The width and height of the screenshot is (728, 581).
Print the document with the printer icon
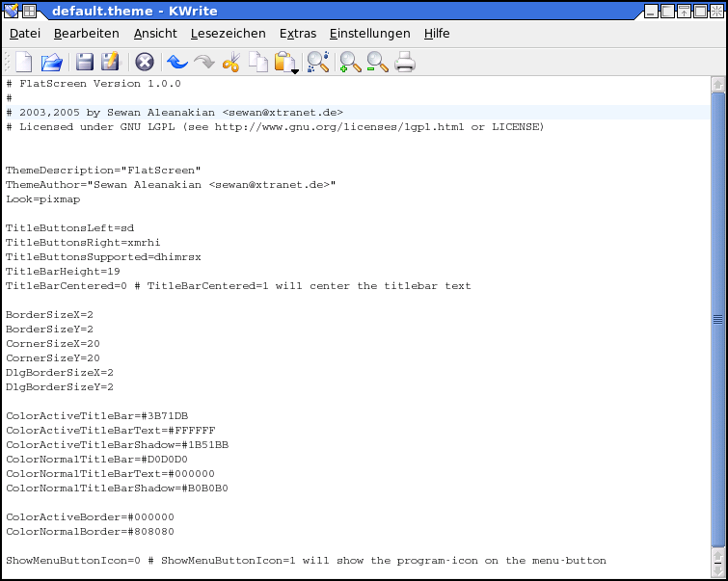click(x=404, y=62)
